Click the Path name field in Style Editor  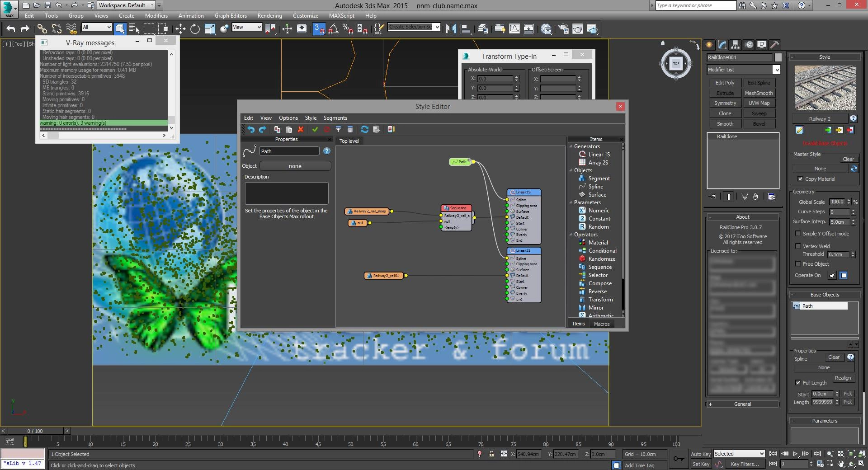coord(289,151)
